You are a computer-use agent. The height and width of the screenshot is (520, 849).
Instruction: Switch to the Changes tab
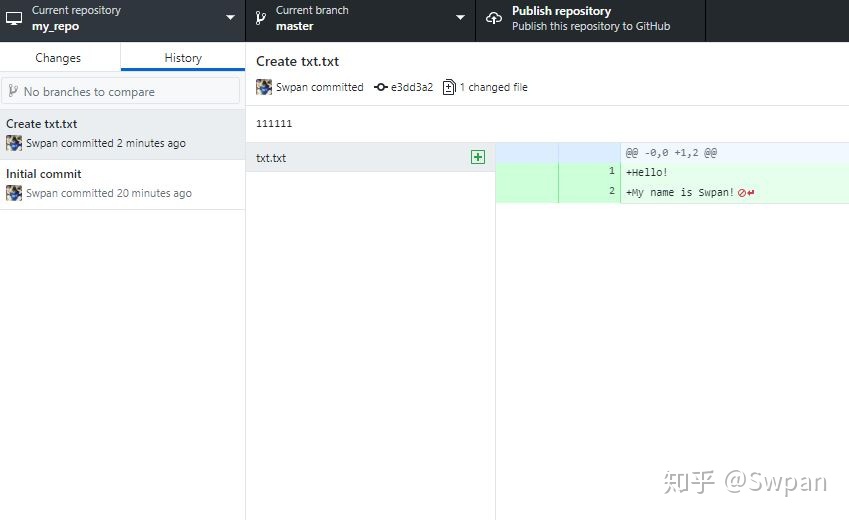58,57
